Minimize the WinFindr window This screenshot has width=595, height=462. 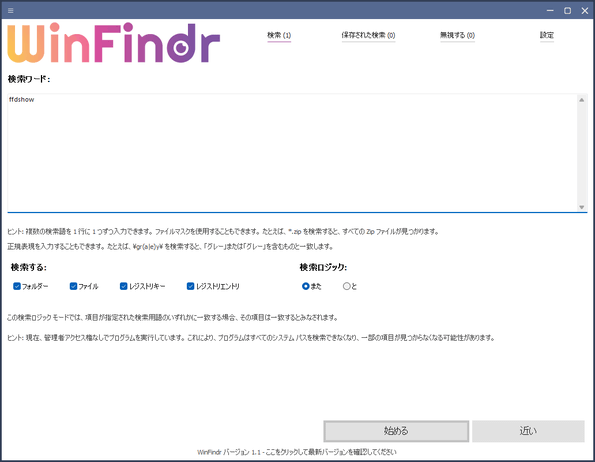point(550,11)
